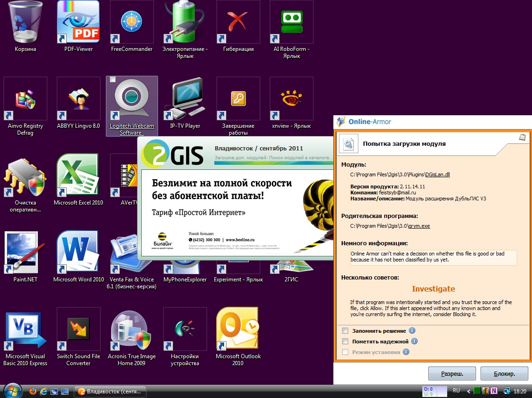Tick the Logitech Webcam icon selection checkbox
This screenshot has height=398, width=532.
[113, 79]
